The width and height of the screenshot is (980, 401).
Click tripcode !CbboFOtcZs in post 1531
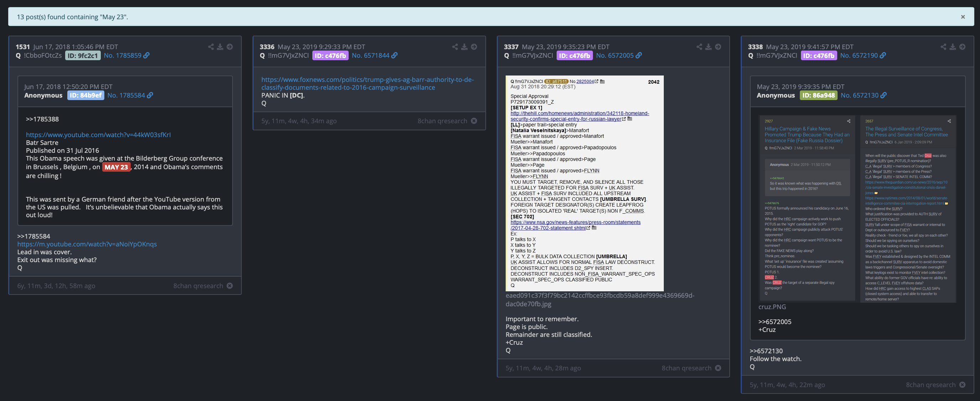coord(43,56)
